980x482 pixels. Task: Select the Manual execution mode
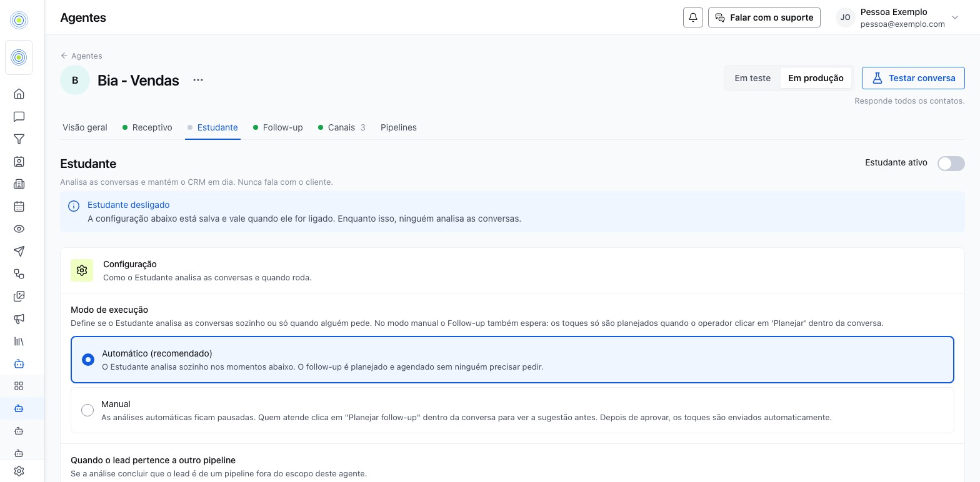(512, 410)
